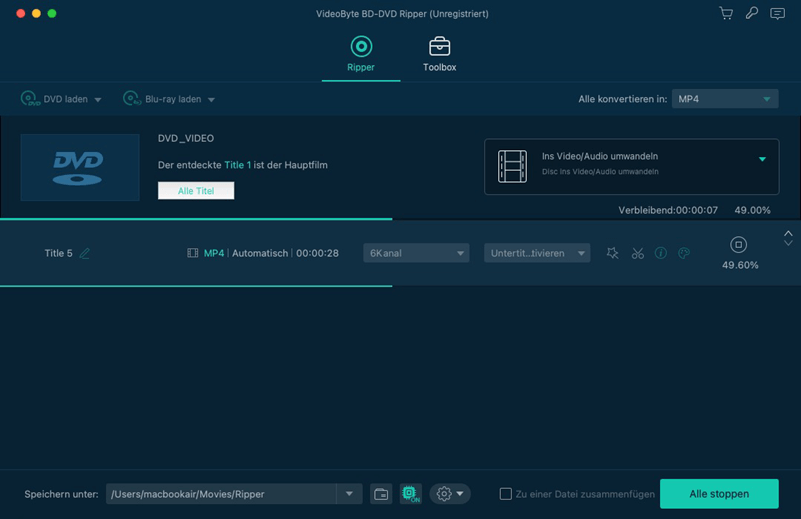Open the Blu-ray laden menu
This screenshot has width=801, height=519.
pyautogui.click(x=169, y=99)
